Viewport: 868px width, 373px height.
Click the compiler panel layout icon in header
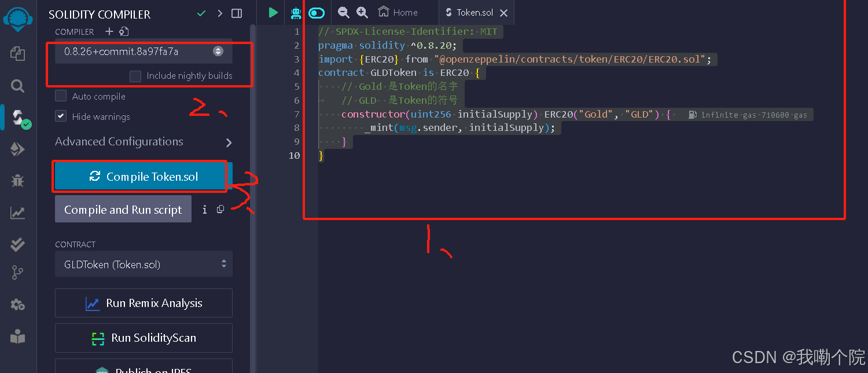point(237,13)
